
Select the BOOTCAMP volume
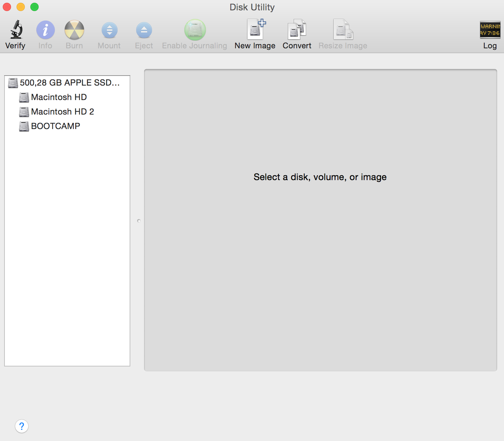[x=67, y=126]
